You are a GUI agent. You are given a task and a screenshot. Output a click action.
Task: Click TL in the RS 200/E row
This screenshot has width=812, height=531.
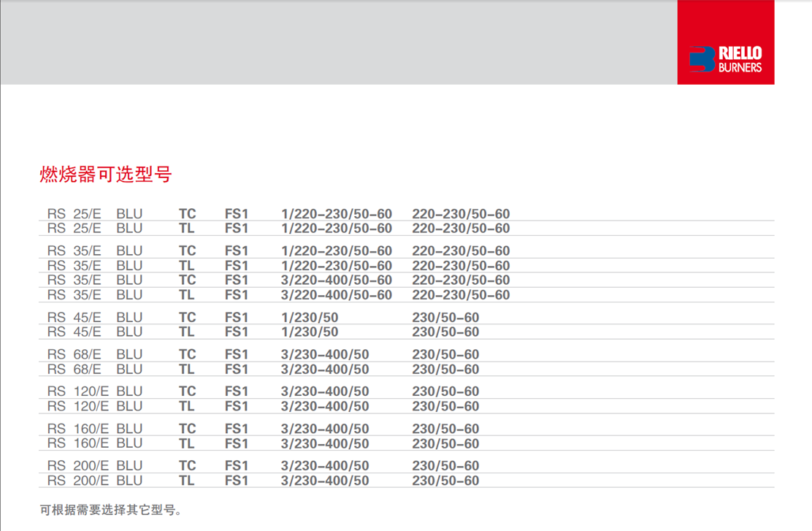[186, 481]
